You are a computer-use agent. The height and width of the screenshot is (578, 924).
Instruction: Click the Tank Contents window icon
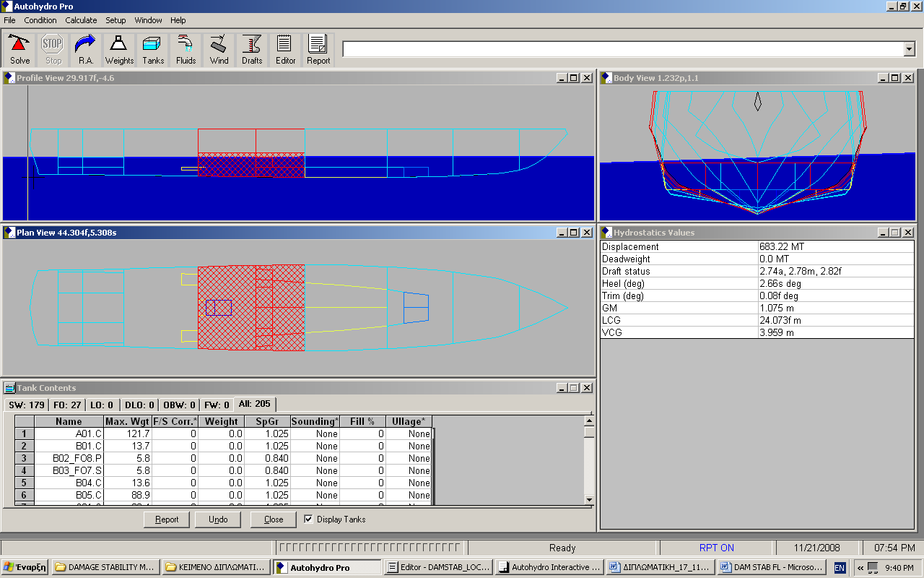coord(9,388)
